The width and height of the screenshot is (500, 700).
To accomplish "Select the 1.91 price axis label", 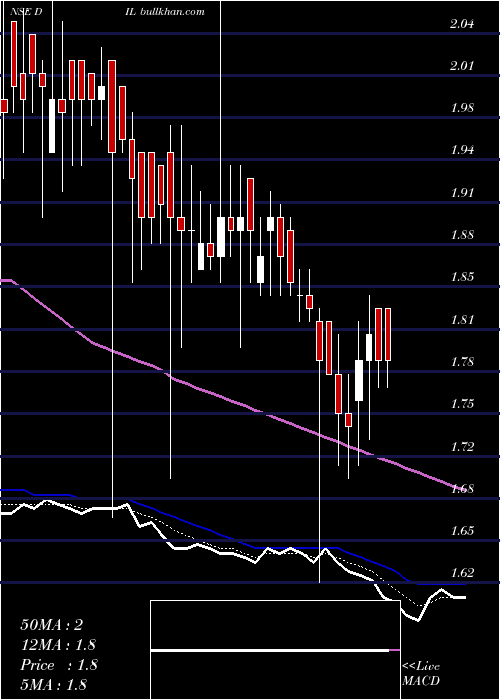I will 462,193.
